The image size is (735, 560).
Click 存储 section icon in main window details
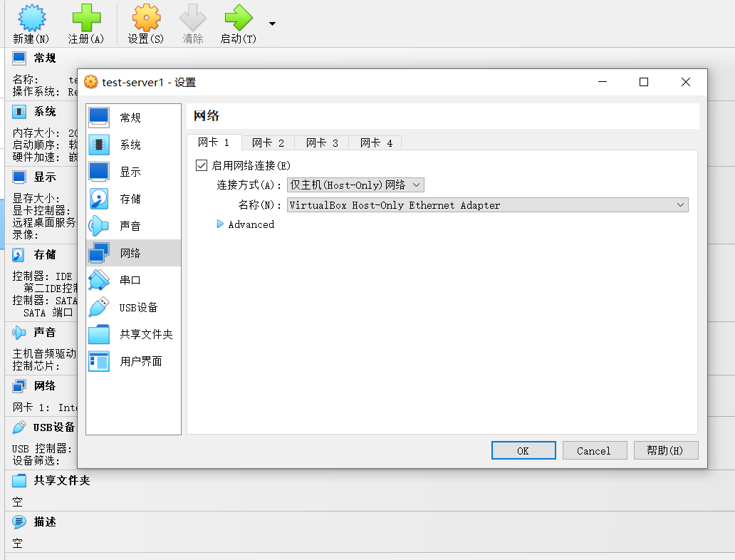19,254
